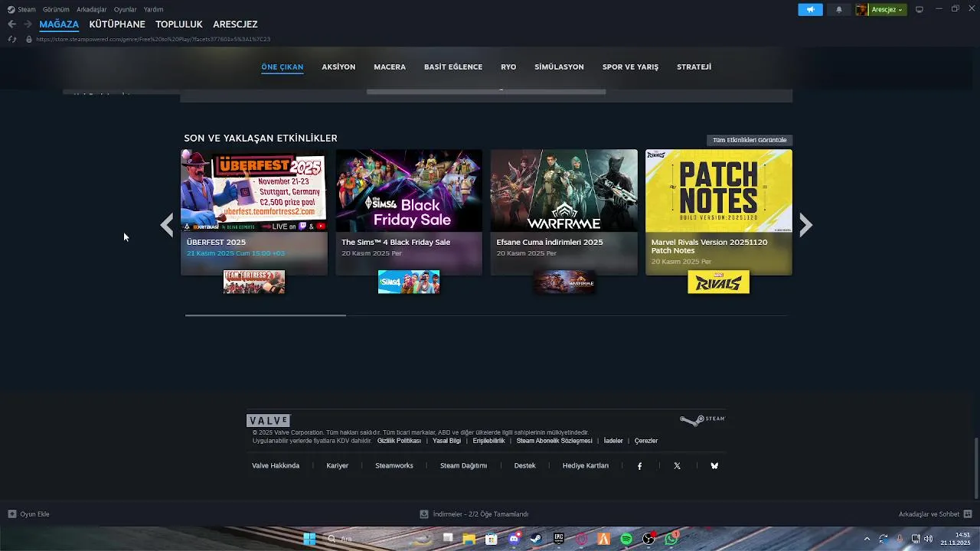This screenshot has width=980, height=551.
Task: Open Discord from the taskbar
Action: tap(514, 539)
